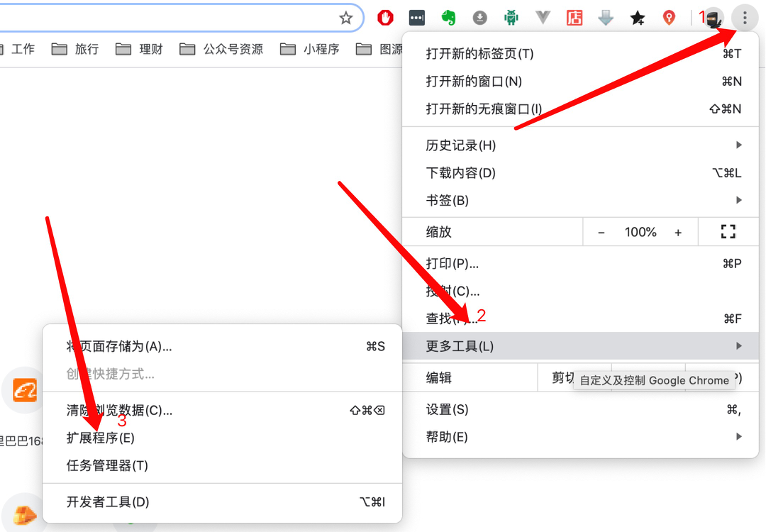Viewport: 766px width, 532px height.
Task: Select 打印(P)... menu item
Action: (x=580, y=264)
